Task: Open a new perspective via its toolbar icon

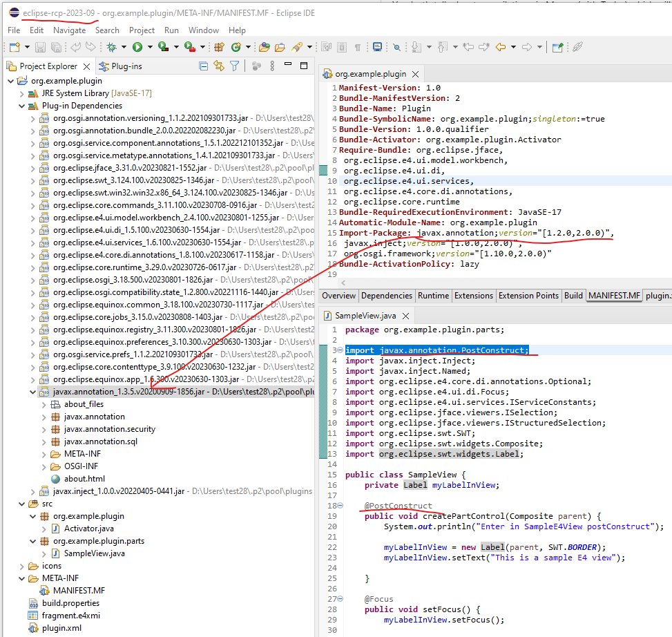Action: [x=556, y=46]
